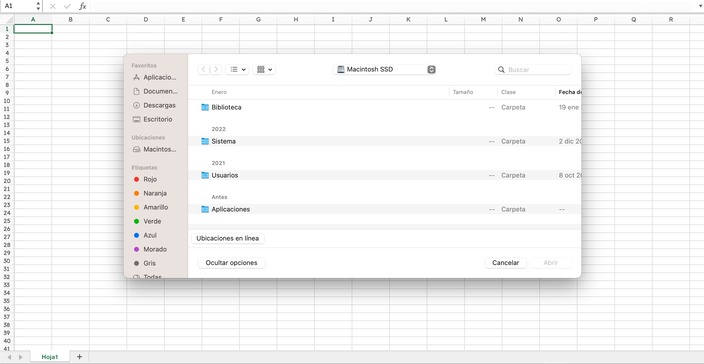This screenshot has width=704, height=364.
Task: Click the cancel X in the formula bar
Action: [53, 6]
